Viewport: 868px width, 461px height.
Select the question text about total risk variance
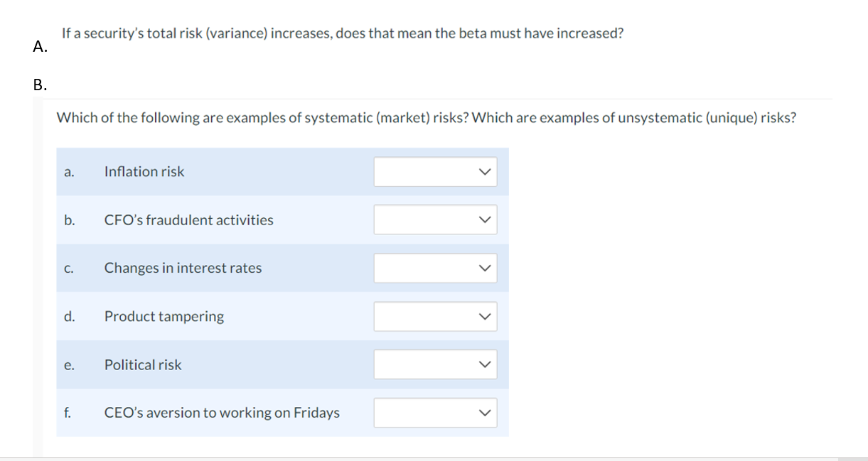343,33
